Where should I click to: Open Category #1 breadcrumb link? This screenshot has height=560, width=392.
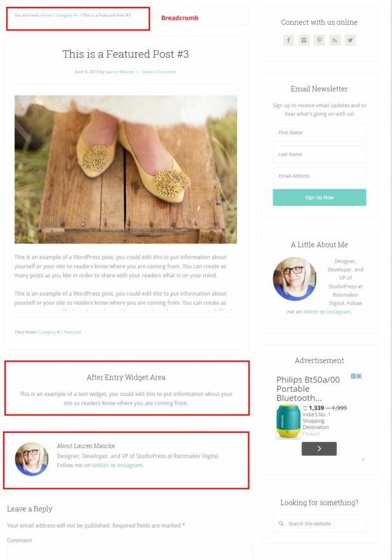pyautogui.click(x=67, y=15)
